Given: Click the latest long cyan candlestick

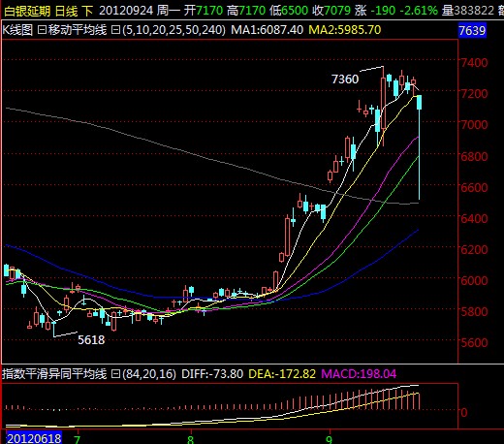Looking at the screenshot, I should click(x=420, y=147).
